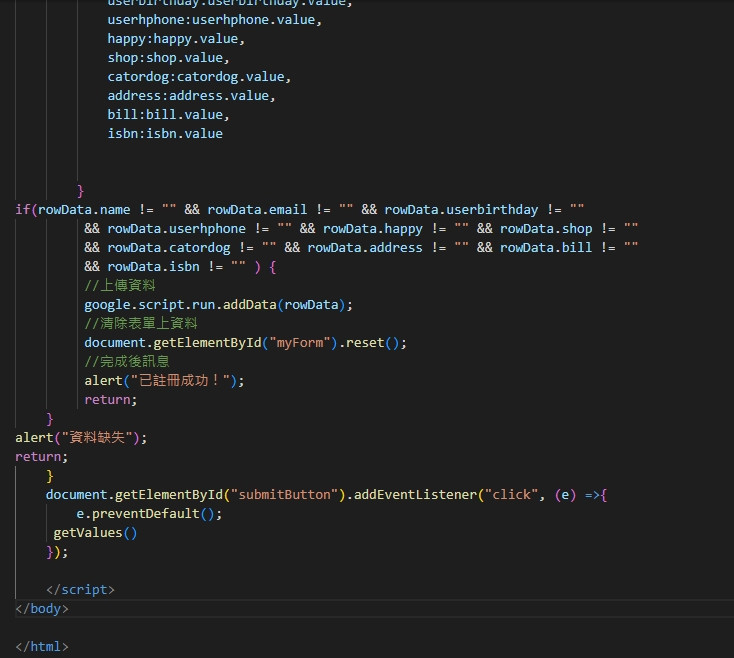The width and height of the screenshot is (734, 658).
Task: Click "rowData.isbn" in the condition
Action: coord(153,267)
